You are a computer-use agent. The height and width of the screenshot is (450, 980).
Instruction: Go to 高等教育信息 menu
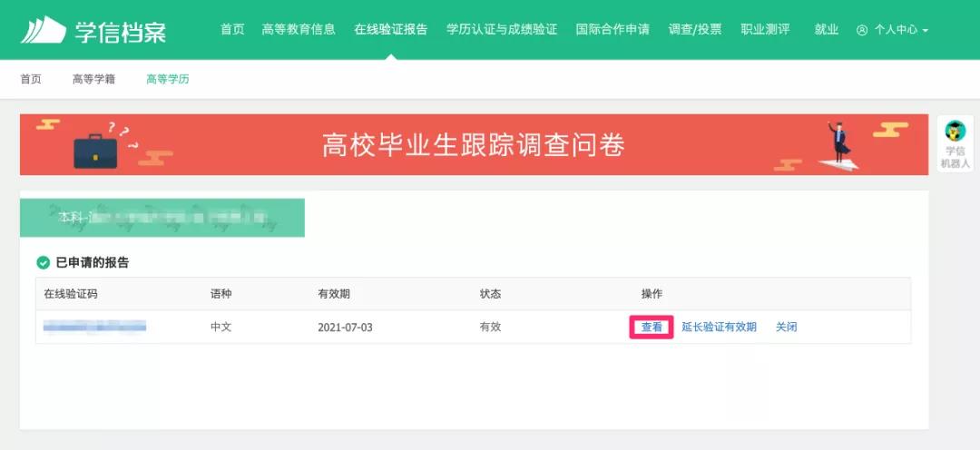[x=299, y=29]
